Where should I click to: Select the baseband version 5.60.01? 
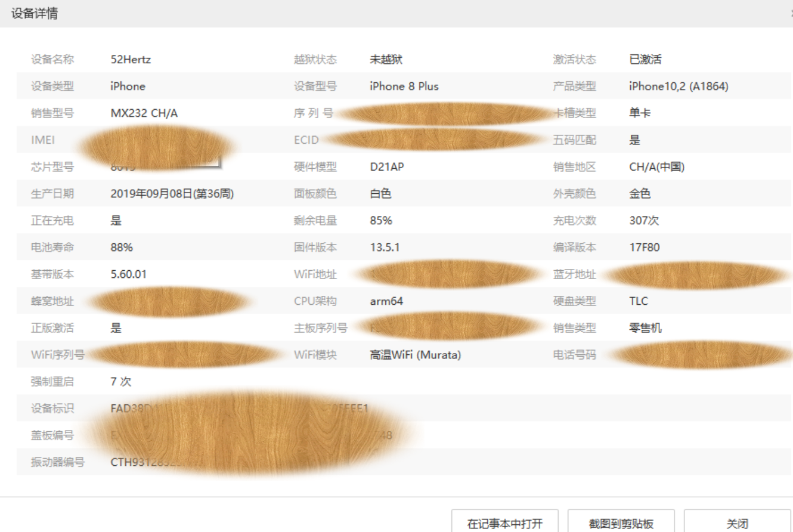pyautogui.click(x=128, y=274)
